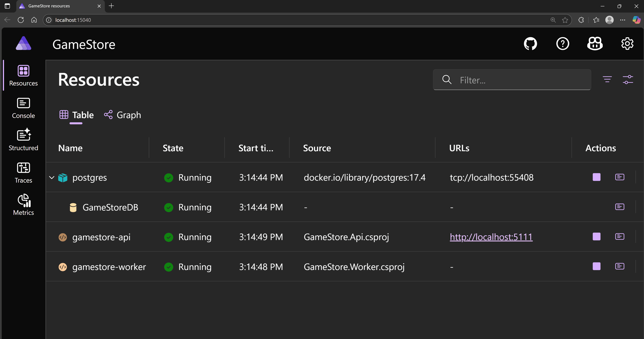View console logs for postgres
Screen dimensions: 644x339
(x=620, y=177)
